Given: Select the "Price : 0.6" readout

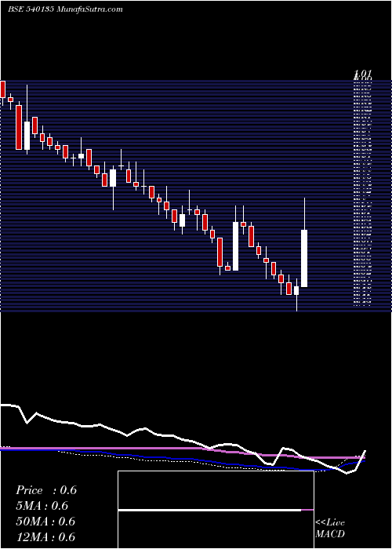Looking at the screenshot, I should (46, 490).
